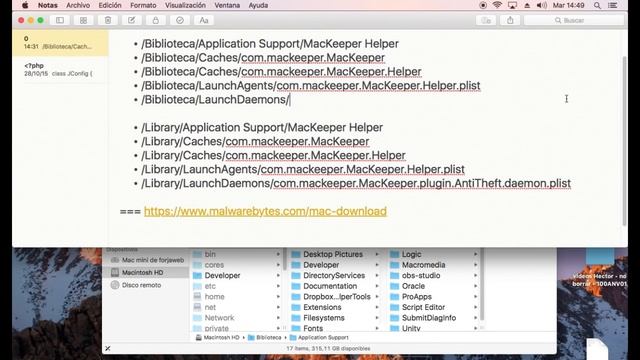640x360 pixels.
Task: Open the share button in Notes toolbar
Action: click(x=510, y=20)
